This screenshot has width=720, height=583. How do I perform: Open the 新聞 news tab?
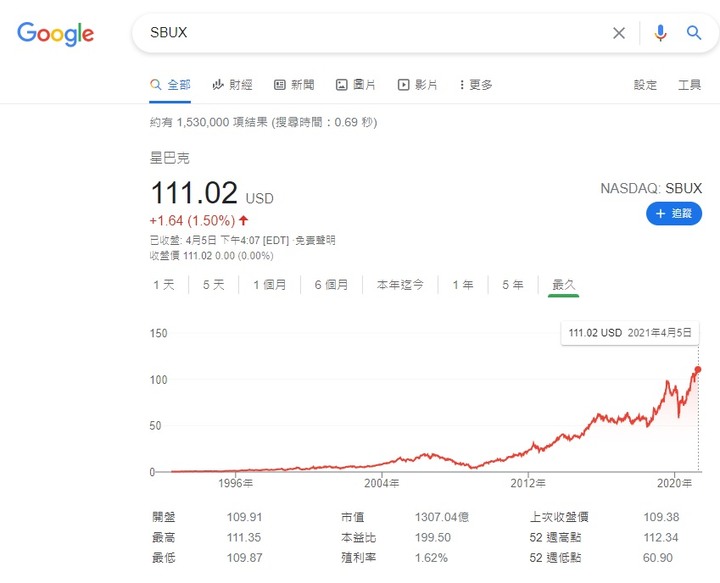click(x=294, y=85)
